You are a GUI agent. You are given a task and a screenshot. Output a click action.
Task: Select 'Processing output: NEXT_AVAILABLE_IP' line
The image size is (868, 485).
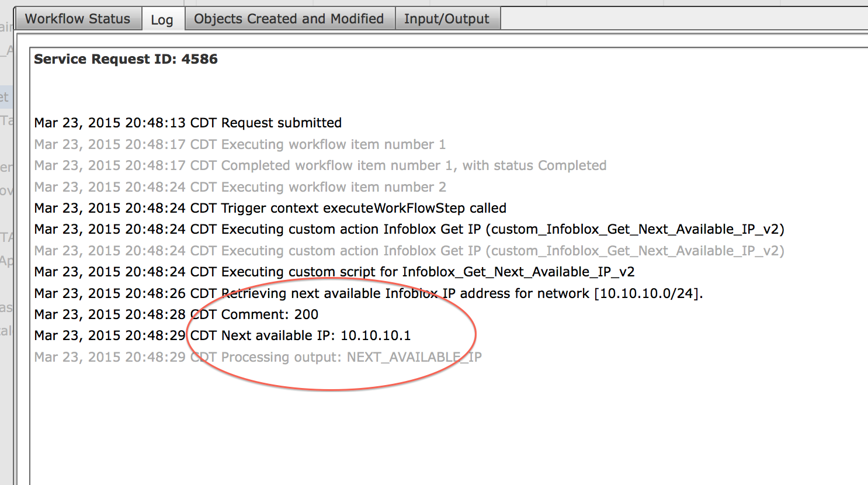(258, 357)
